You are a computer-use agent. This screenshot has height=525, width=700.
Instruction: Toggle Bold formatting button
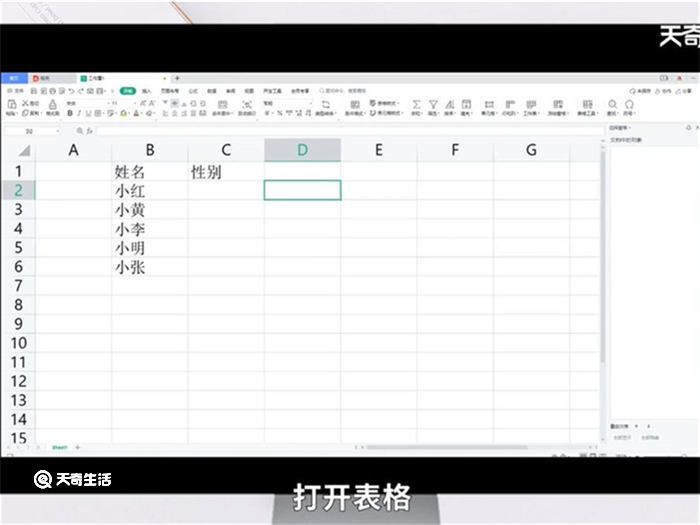[69, 114]
